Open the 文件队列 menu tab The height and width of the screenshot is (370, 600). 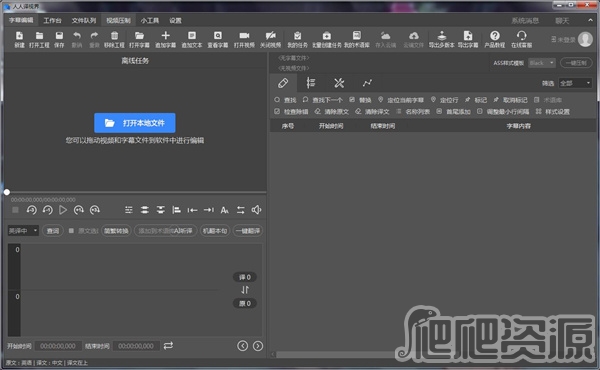pos(84,20)
